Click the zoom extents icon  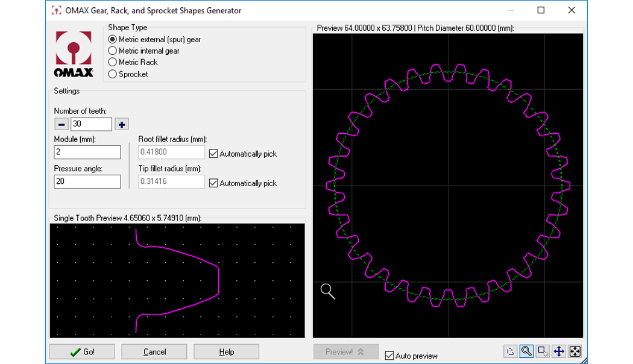click(x=575, y=351)
